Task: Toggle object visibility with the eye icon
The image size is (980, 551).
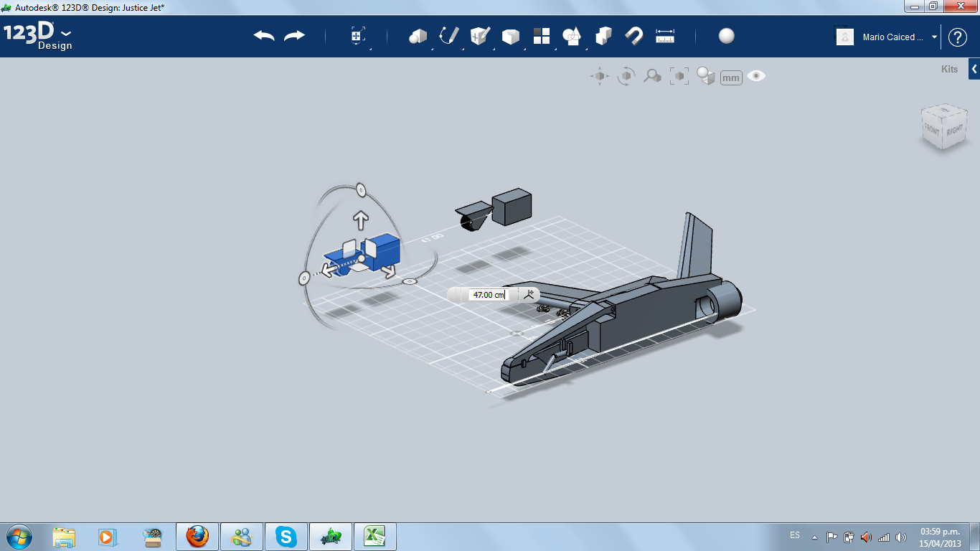Action: 756,76
